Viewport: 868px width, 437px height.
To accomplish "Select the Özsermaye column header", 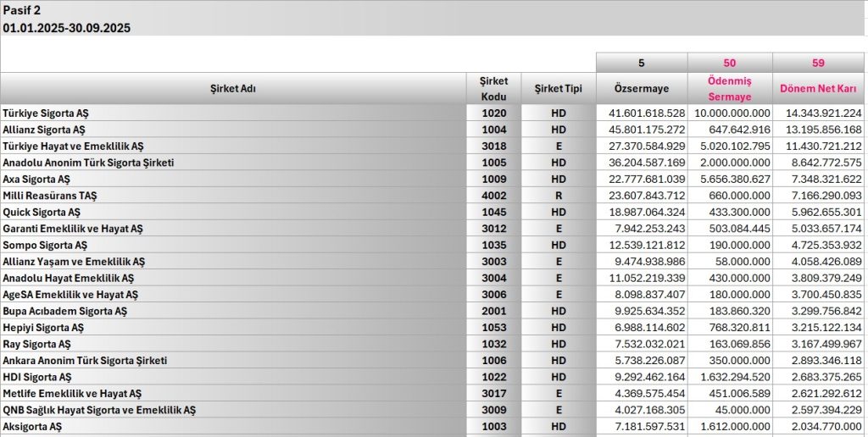I will (641, 88).
